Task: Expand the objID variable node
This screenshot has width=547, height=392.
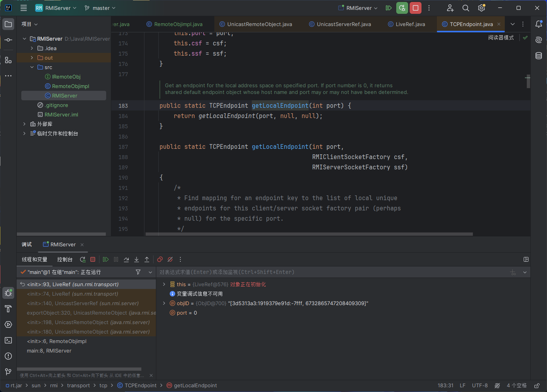Action: coord(164,303)
